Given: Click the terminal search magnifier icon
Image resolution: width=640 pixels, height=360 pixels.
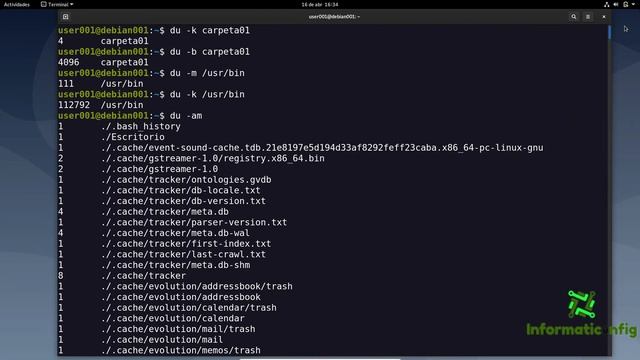Looking at the screenshot, I should click(573, 17).
